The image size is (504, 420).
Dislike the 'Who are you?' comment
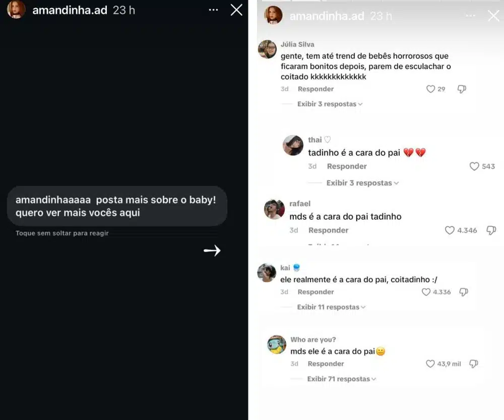pos(473,364)
